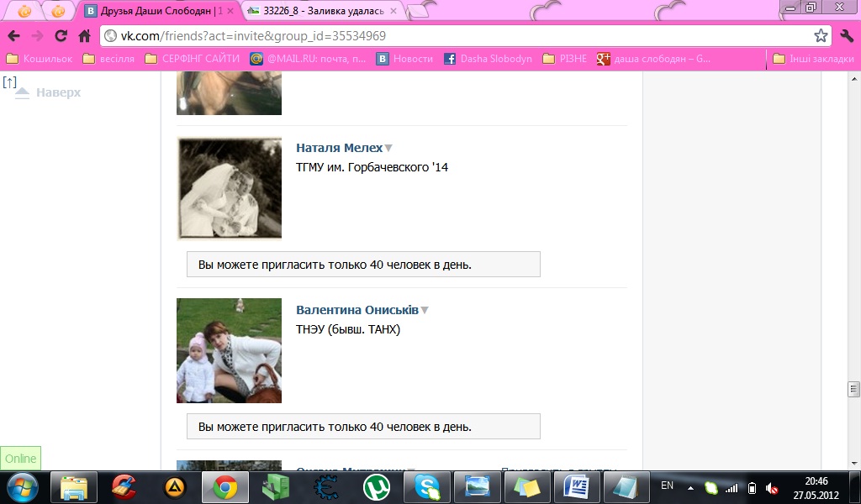Click the Наверх link to go up
This screenshot has width=861, height=504.
pos(58,92)
